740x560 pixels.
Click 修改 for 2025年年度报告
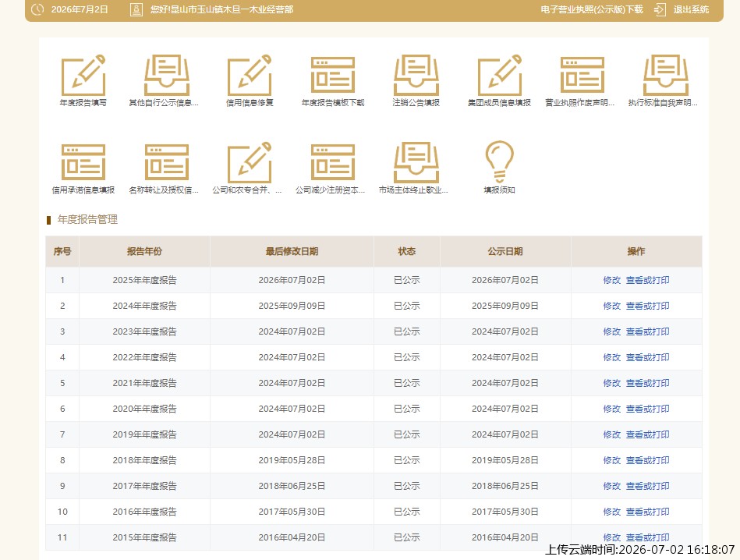[x=611, y=280]
